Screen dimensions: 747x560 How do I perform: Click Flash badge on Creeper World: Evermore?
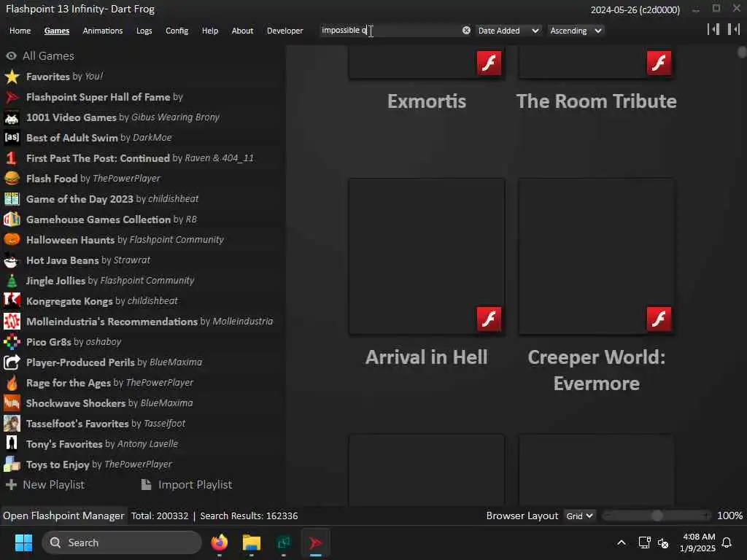(x=659, y=319)
